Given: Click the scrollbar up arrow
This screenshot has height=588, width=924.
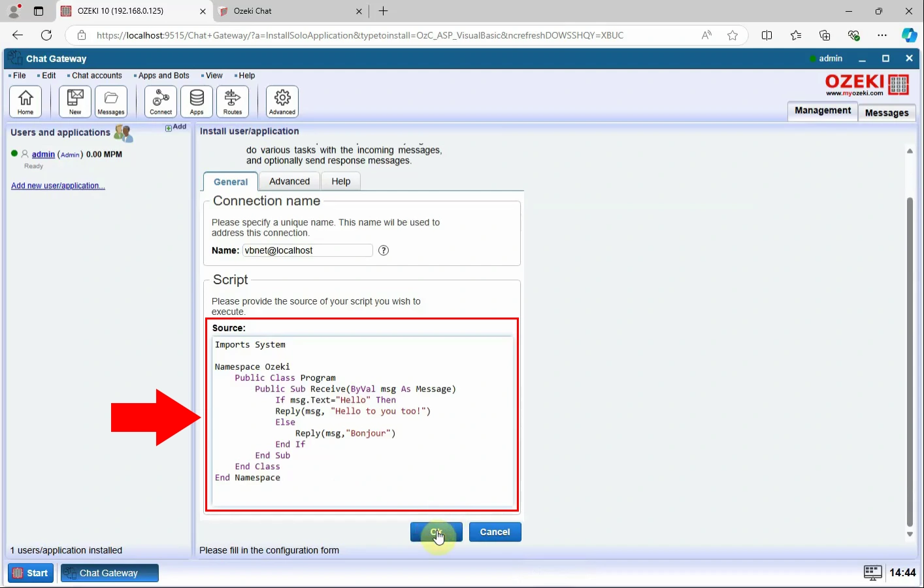Looking at the screenshot, I should coord(910,151).
